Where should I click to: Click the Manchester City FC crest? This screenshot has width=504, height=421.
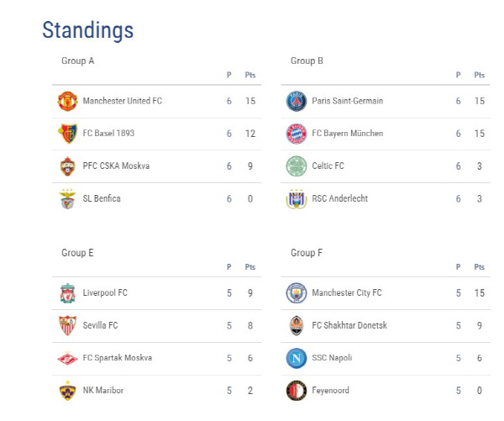297,293
